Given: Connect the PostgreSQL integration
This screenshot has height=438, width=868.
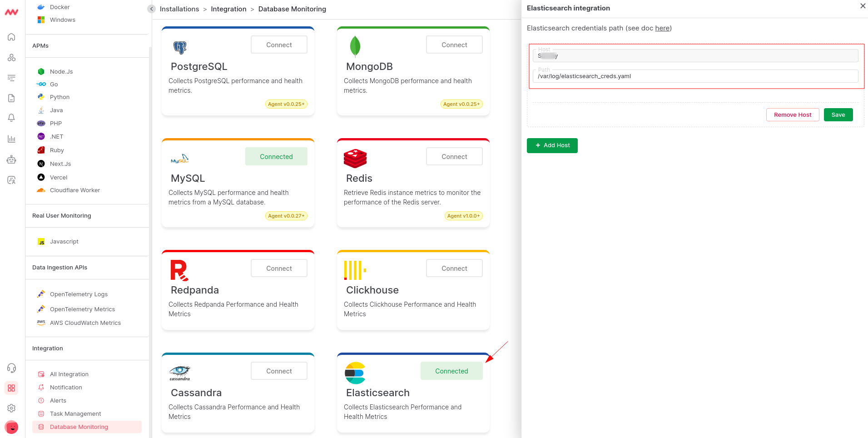Looking at the screenshot, I should [x=279, y=45].
